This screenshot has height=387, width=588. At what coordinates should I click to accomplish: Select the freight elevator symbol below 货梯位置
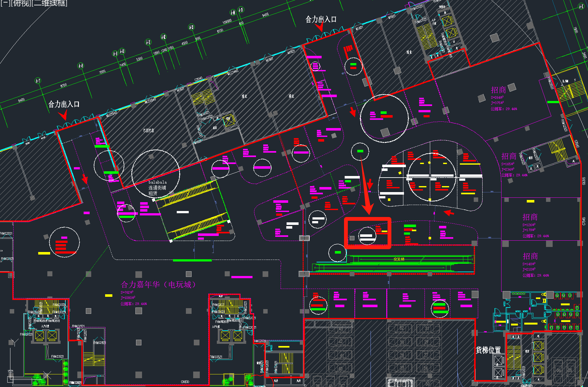click(498, 360)
